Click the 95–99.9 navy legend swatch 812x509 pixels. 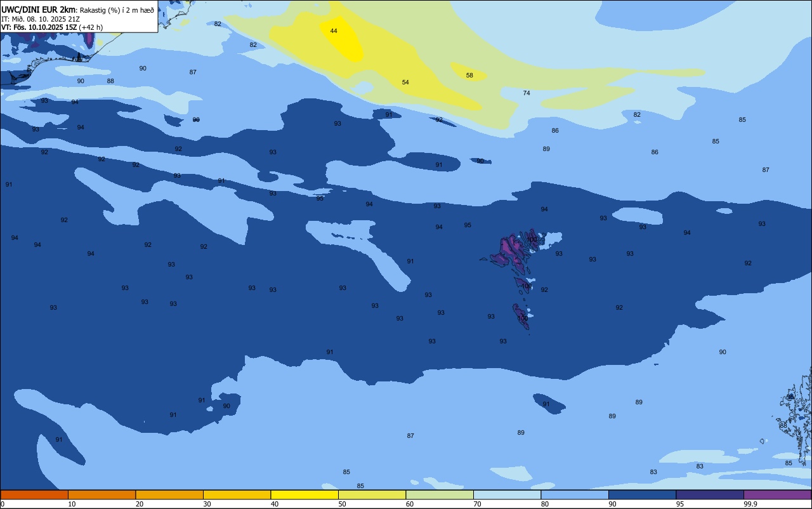tap(710, 494)
